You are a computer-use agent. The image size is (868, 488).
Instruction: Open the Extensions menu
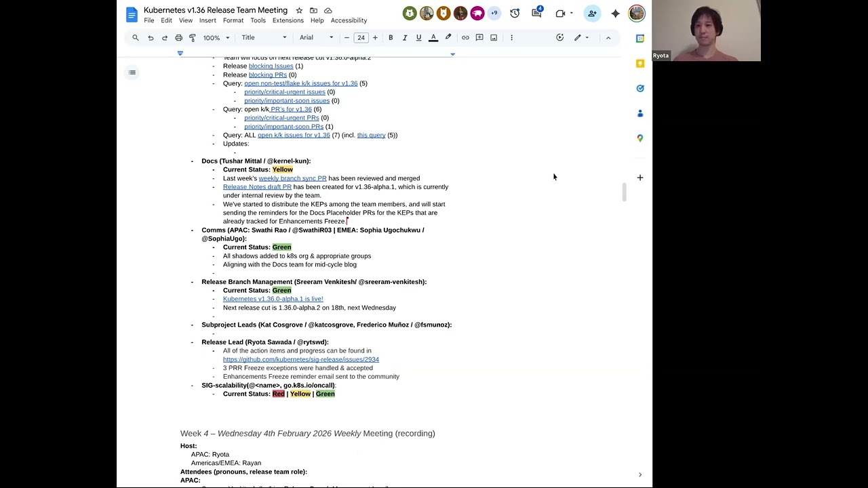click(x=288, y=20)
